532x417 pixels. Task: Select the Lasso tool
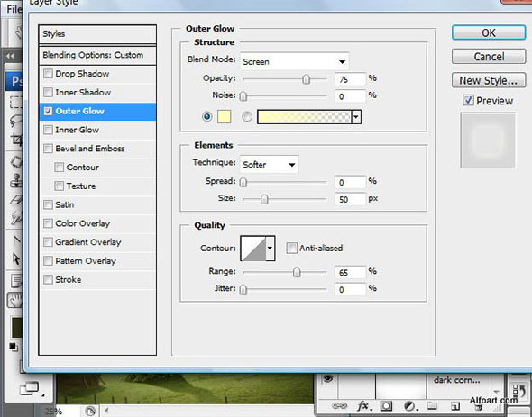(x=16, y=121)
